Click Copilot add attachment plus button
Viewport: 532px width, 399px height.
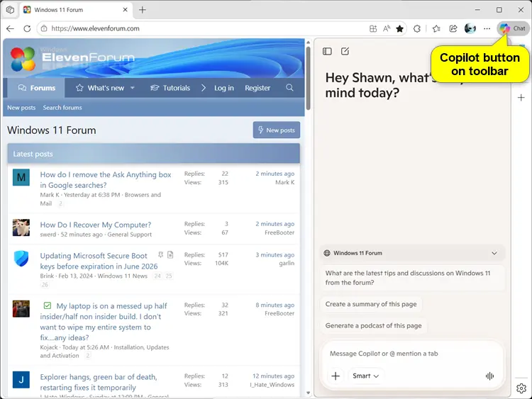point(336,376)
